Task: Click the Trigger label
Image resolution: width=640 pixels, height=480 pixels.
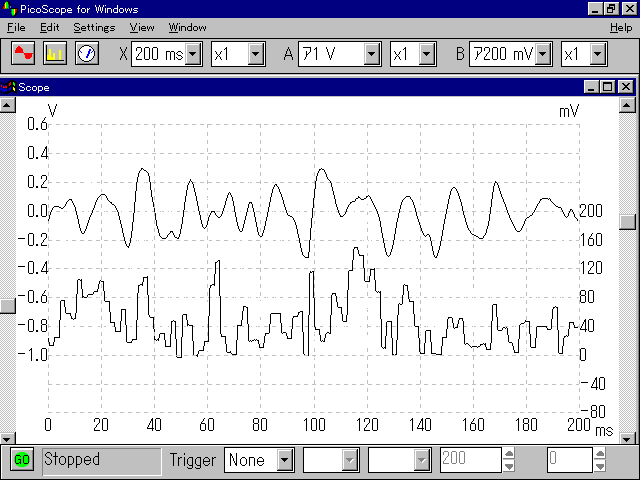Action: (193, 460)
